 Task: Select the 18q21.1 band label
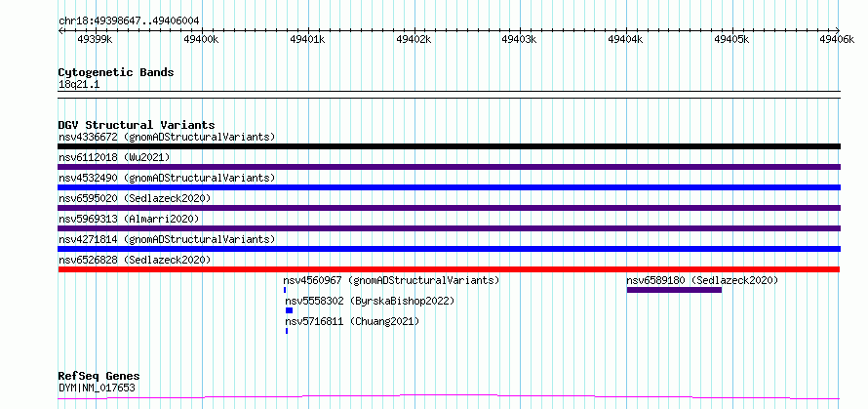(79, 85)
